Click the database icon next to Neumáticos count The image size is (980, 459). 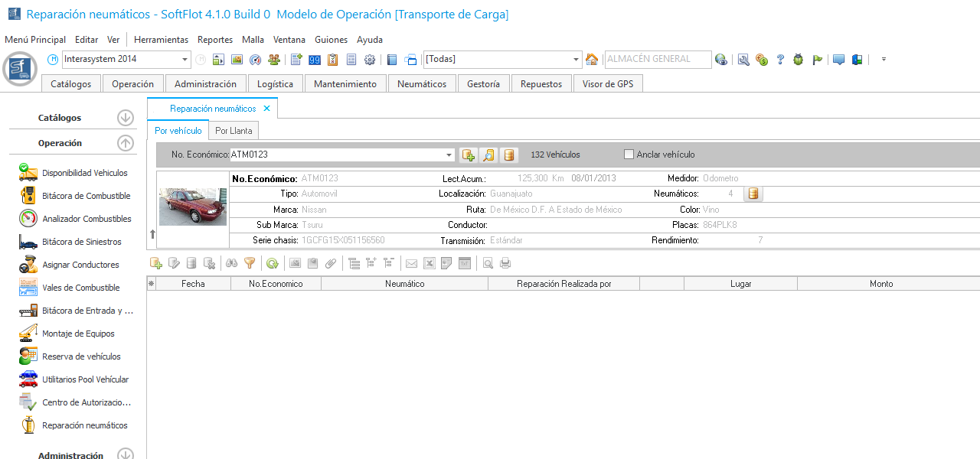753,194
